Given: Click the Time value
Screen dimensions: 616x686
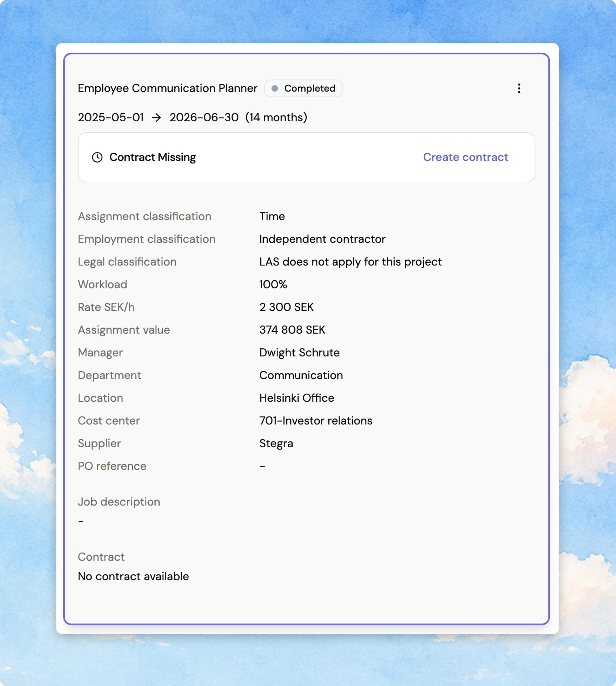Looking at the screenshot, I should point(272,216).
